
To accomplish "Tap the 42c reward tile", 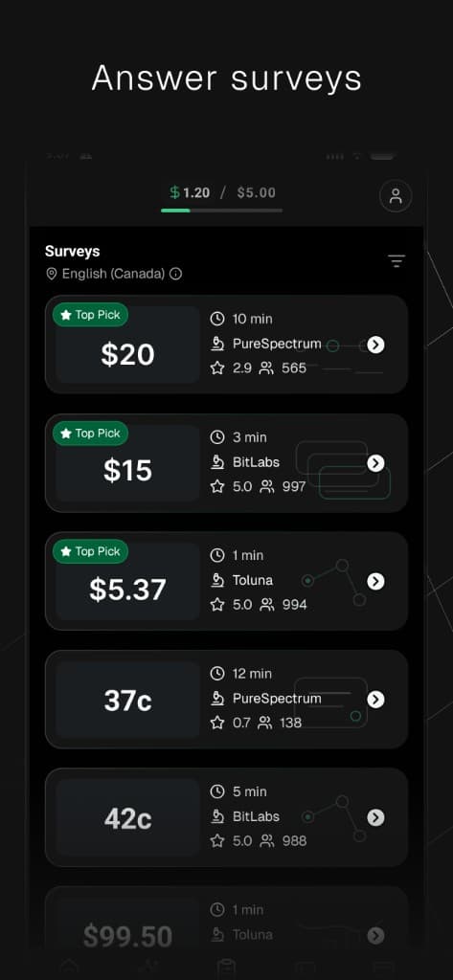I will coord(127,817).
